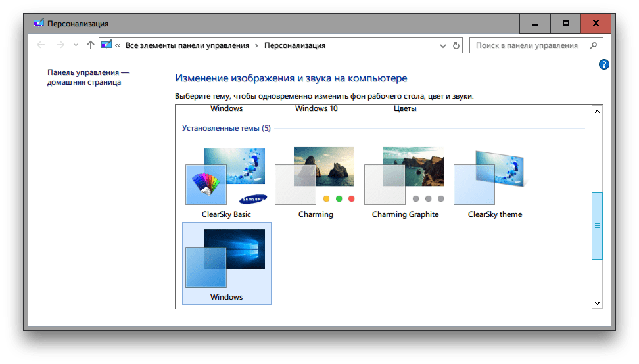Click the Personalization window title icon
Viewport: 639px width, 364px height.
39,23
